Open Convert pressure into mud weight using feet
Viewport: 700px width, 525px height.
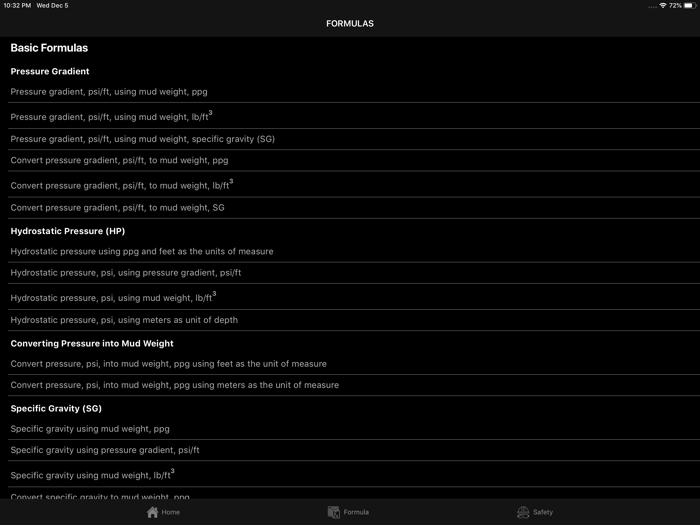(x=168, y=364)
